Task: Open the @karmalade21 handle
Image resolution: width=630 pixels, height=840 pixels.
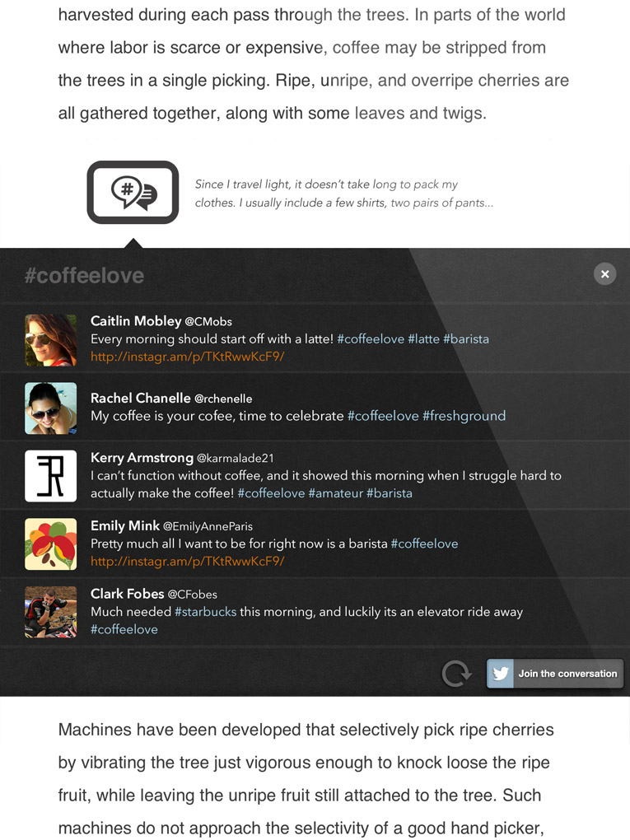Action: pos(236,458)
